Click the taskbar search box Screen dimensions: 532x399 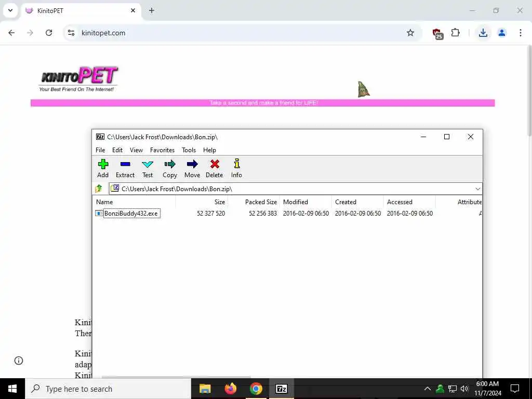tap(108, 389)
